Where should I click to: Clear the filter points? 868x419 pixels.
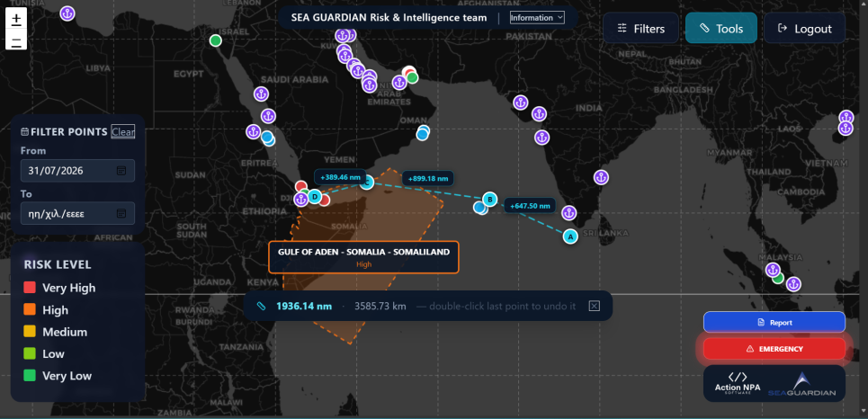(123, 132)
